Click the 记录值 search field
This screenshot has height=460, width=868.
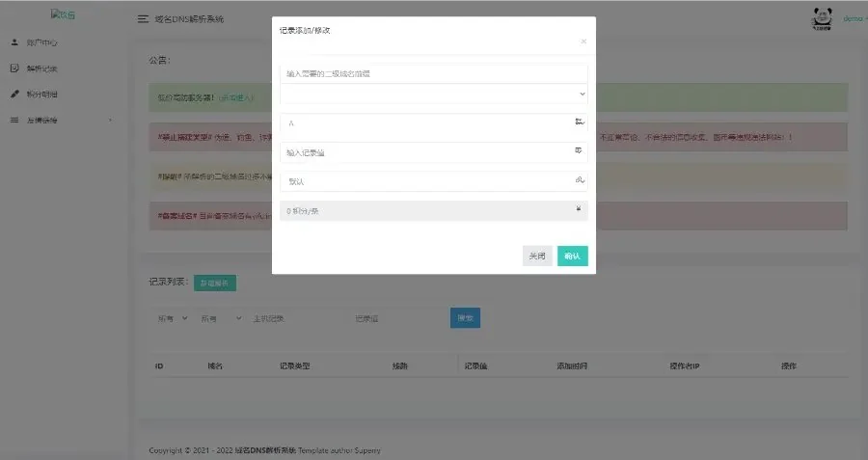pyautogui.click(x=397, y=318)
